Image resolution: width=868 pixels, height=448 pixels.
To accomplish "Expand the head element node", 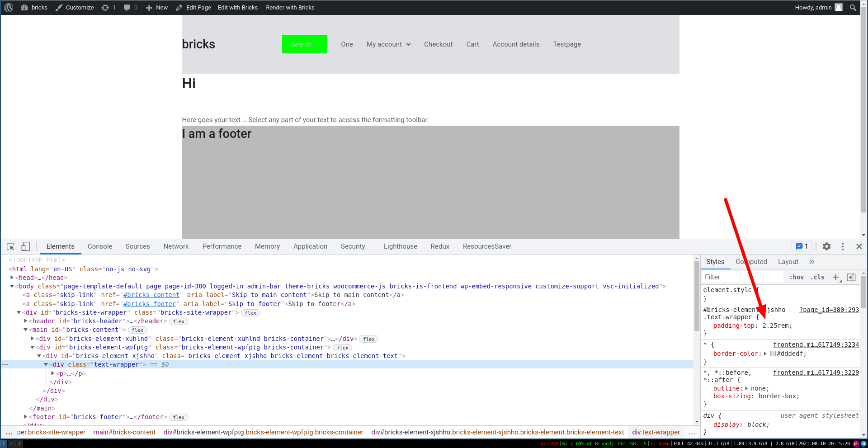I will click(x=12, y=278).
